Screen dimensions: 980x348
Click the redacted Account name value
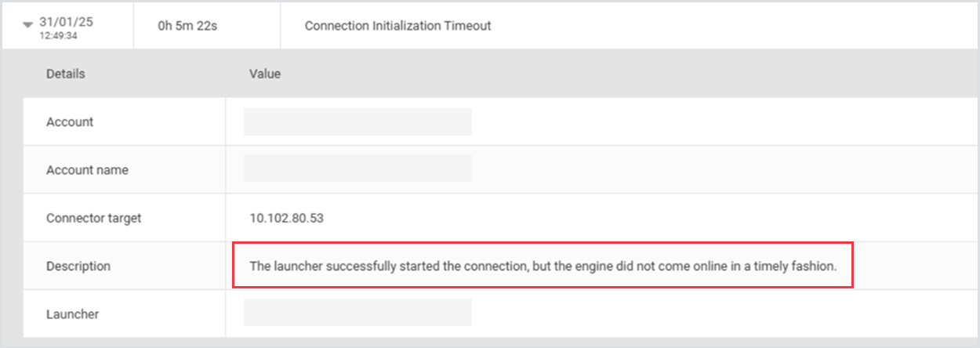358,168
